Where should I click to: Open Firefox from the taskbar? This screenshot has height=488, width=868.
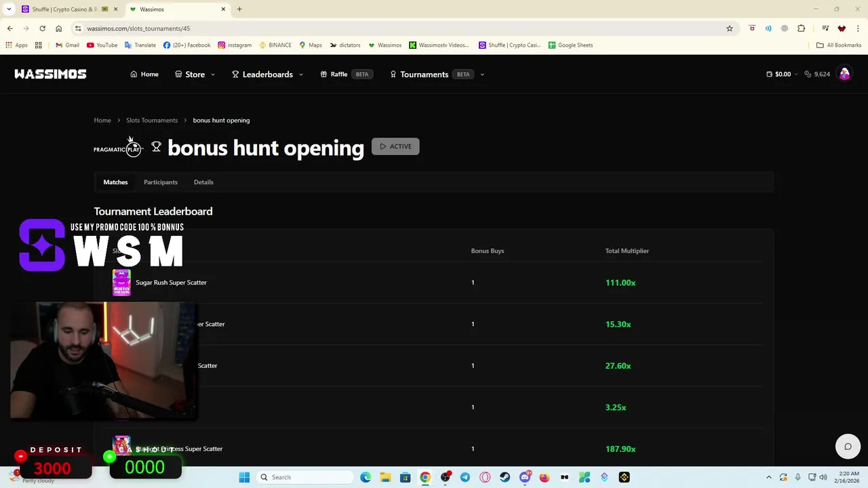coord(545,477)
